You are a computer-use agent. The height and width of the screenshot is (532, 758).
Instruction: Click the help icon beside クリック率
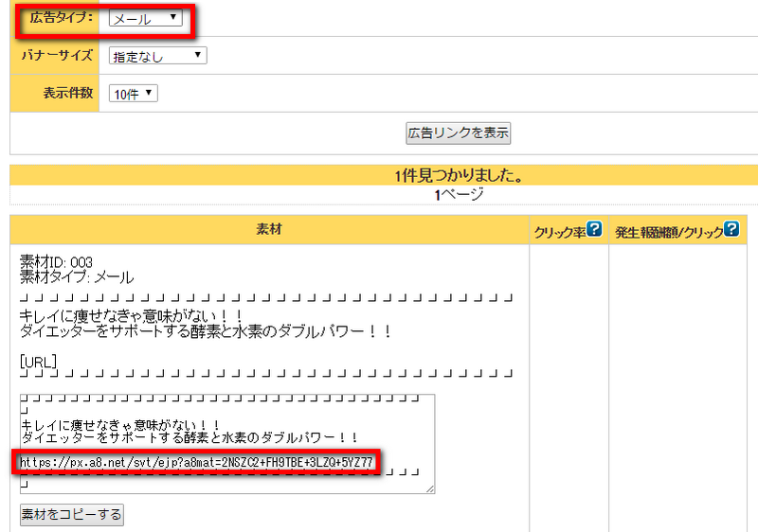click(595, 229)
